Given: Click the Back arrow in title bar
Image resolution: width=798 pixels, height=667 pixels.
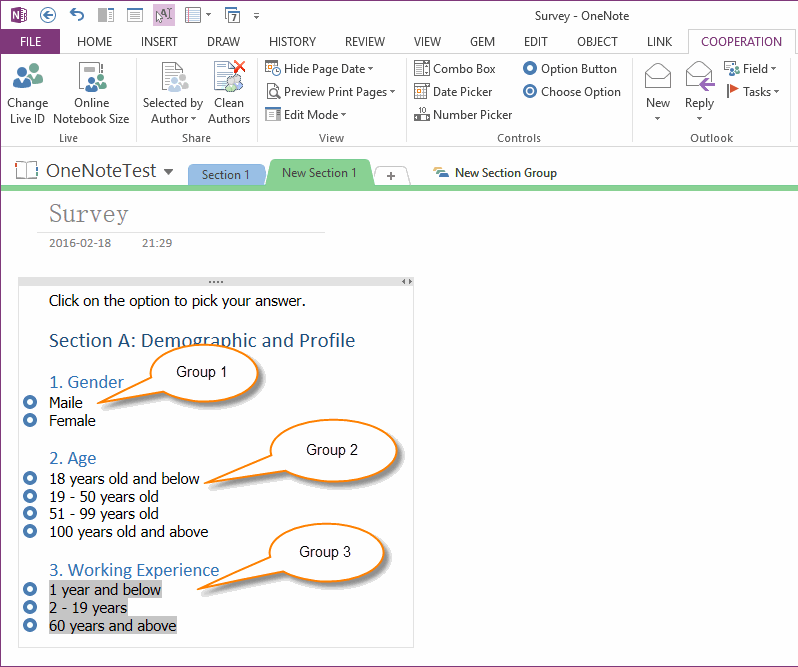Looking at the screenshot, I should [x=49, y=15].
